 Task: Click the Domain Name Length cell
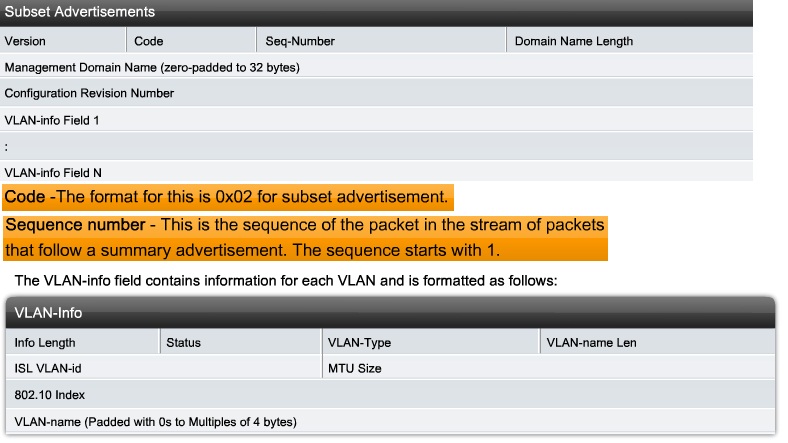tap(629, 41)
